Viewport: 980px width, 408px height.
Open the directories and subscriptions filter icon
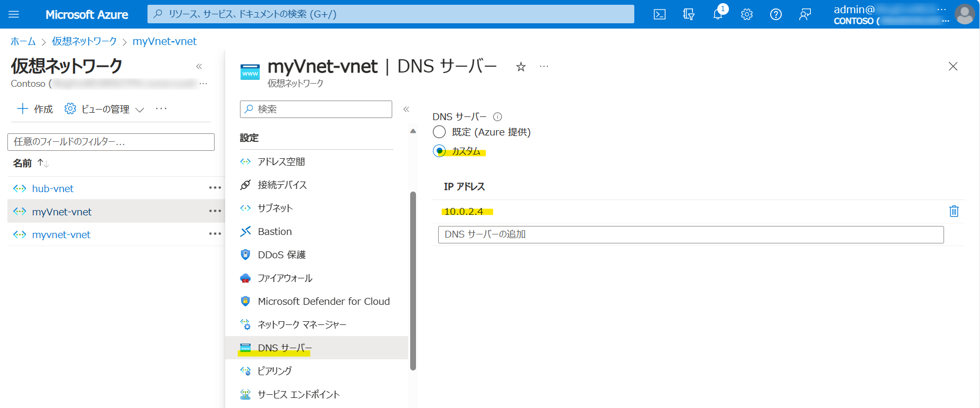click(x=689, y=14)
